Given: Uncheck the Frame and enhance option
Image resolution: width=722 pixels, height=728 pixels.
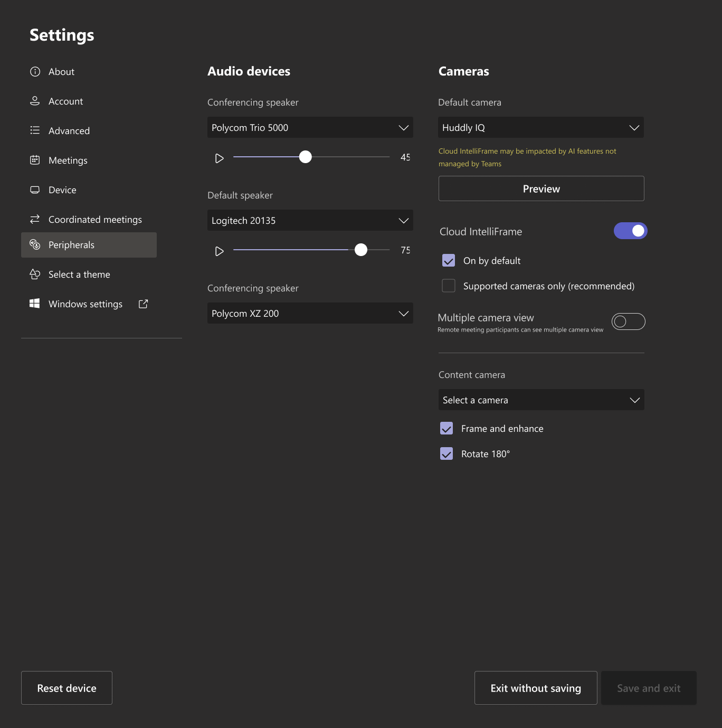Looking at the screenshot, I should (446, 428).
